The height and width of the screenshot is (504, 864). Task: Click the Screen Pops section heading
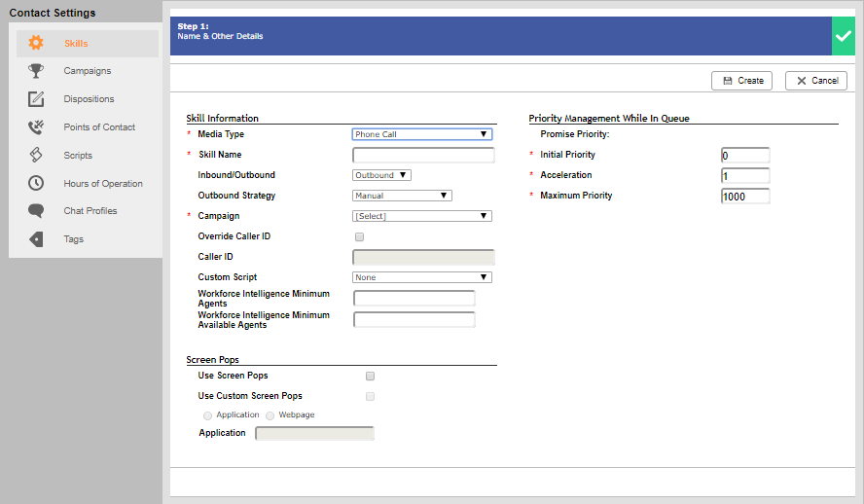pyautogui.click(x=213, y=360)
